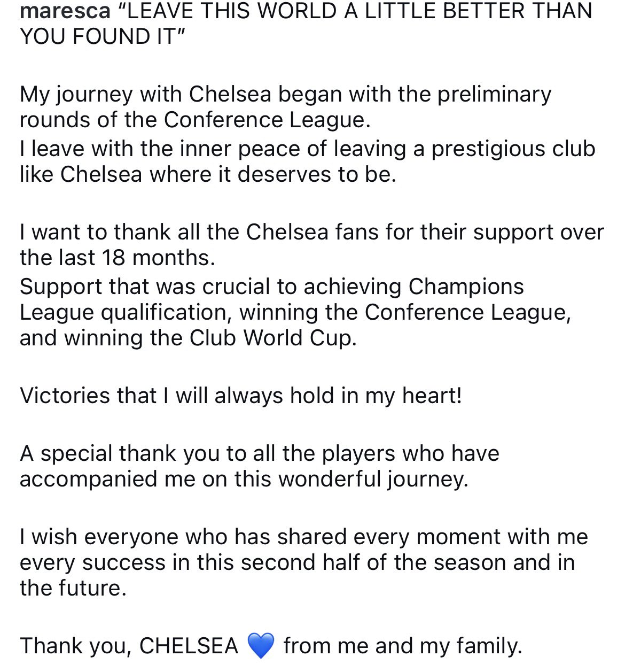Viewport: 625px width, 672px height.
Task: Click the line "My journey with Chelsea began"
Action: [x=285, y=94]
